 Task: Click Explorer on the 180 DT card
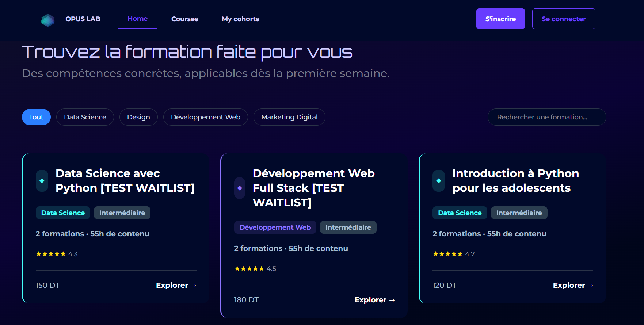pos(374,300)
